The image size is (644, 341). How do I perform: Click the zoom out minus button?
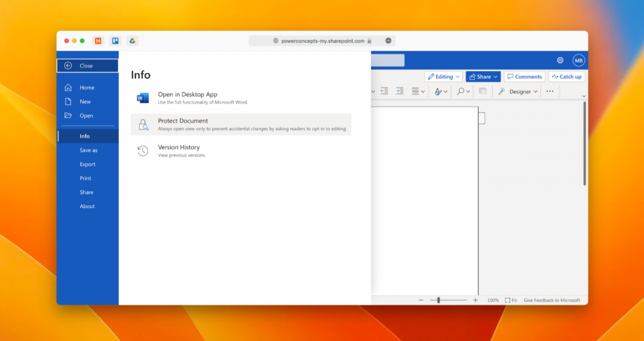coord(421,300)
